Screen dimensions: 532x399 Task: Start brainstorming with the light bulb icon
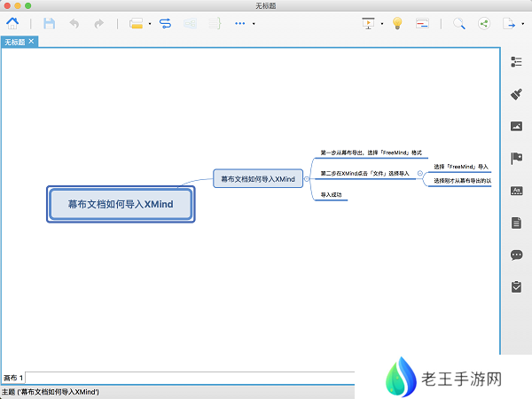[x=397, y=23]
